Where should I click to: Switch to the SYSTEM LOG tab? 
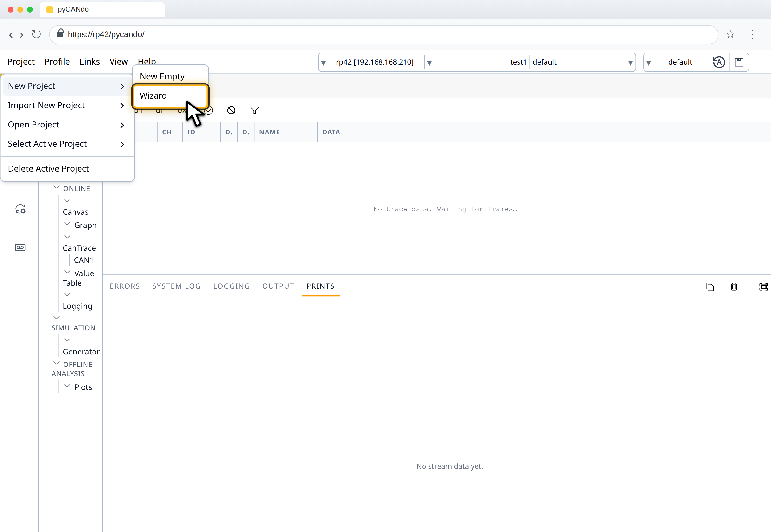coord(176,286)
